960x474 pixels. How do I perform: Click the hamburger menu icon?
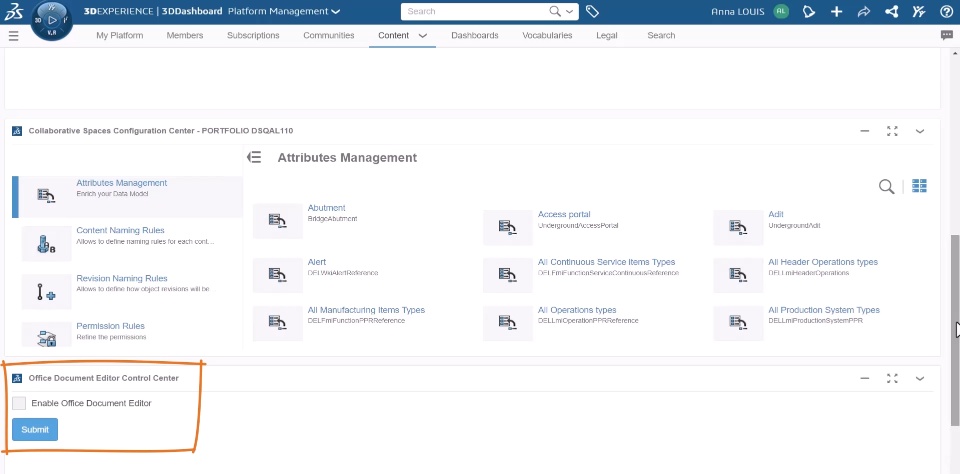point(13,36)
